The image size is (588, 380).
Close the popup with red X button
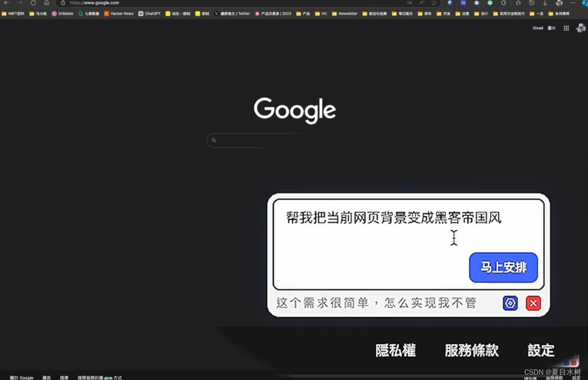tap(533, 303)
